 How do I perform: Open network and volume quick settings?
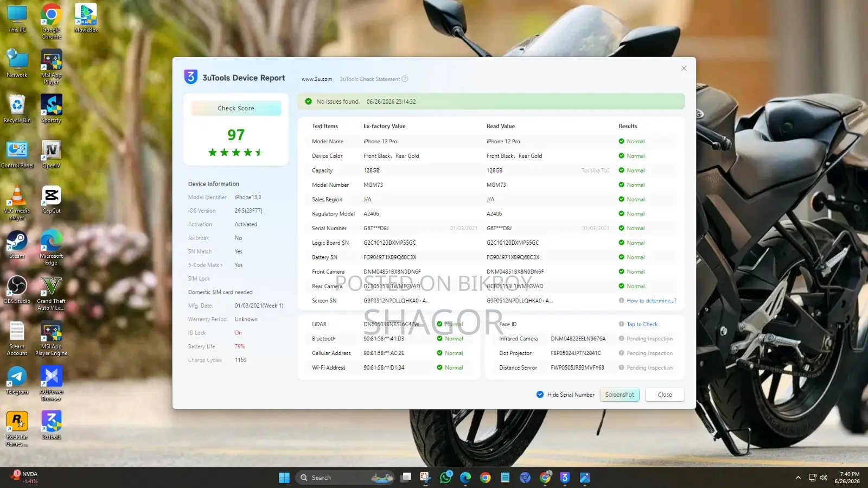pyautogui.click(x=818, y=478)
